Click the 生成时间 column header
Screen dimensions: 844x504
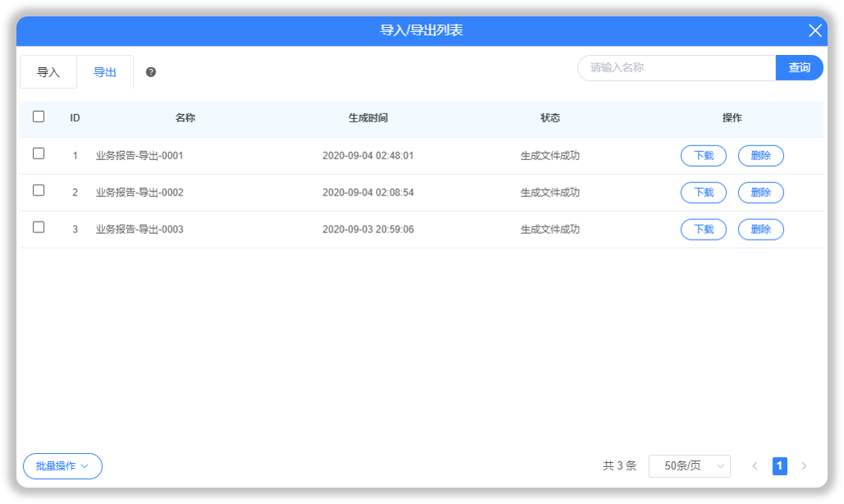click(x=368, y=118)
